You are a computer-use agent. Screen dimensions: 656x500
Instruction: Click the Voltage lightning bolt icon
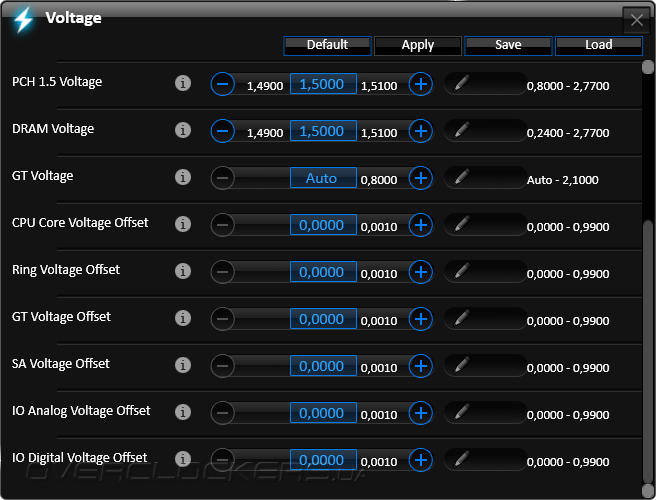point(23,20)
